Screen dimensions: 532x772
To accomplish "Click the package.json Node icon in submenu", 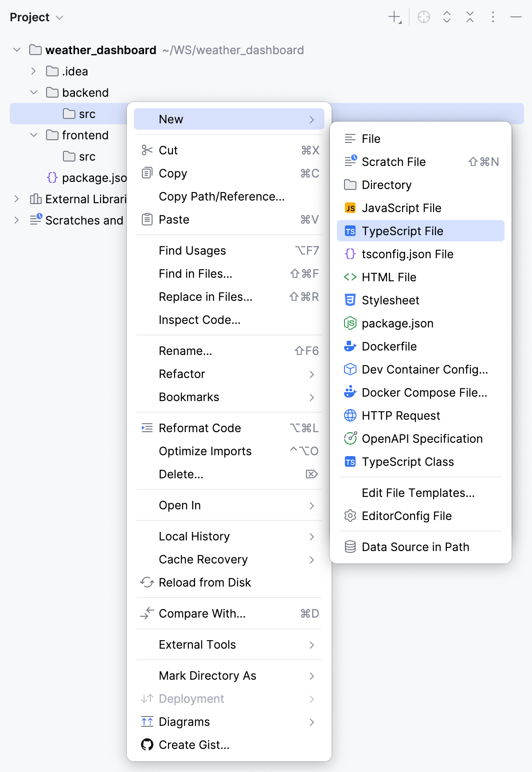I will 350,323.
